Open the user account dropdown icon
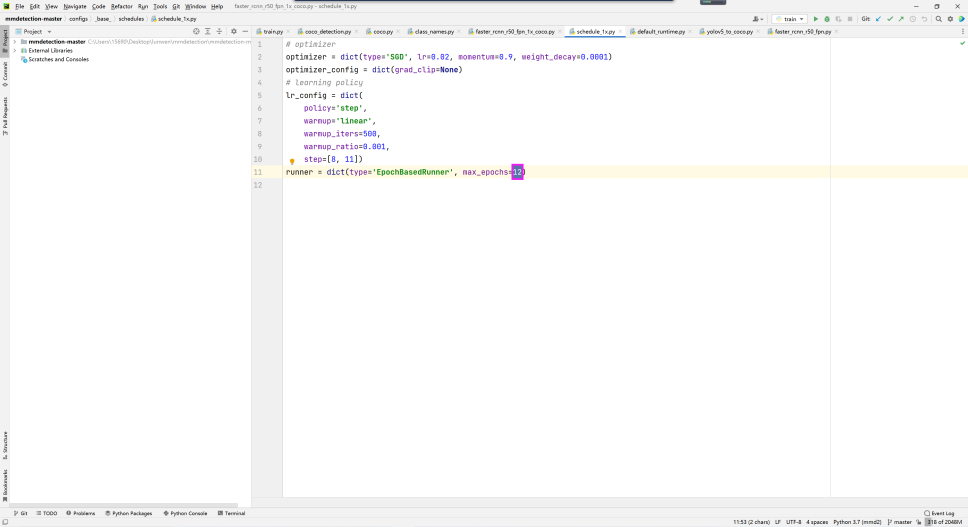The height and width of the screenshot is (527, 968). 758,19
